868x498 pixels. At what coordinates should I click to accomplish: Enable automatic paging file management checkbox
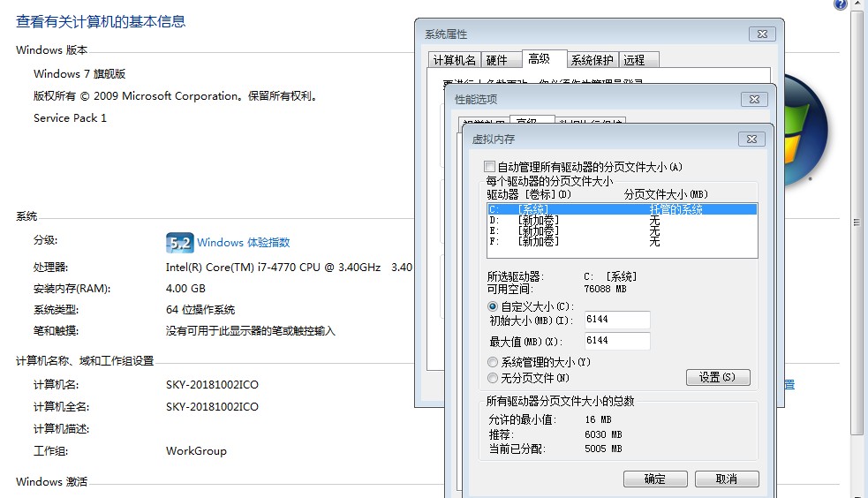tap(489, 167)
